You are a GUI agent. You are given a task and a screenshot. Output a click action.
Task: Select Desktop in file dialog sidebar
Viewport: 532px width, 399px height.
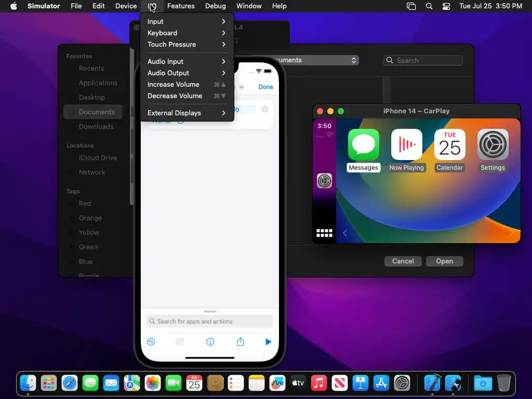(x=93, y=97)
